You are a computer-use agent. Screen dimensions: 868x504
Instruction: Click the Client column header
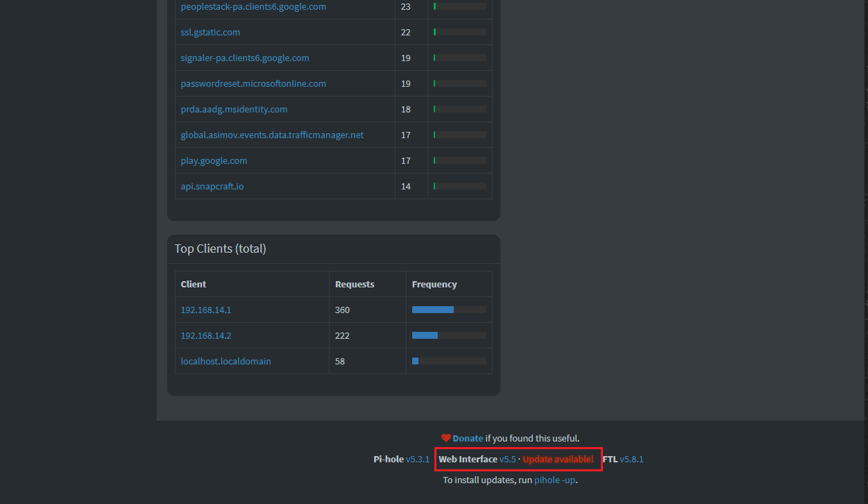pyautogui.click(x=194, y=284)
